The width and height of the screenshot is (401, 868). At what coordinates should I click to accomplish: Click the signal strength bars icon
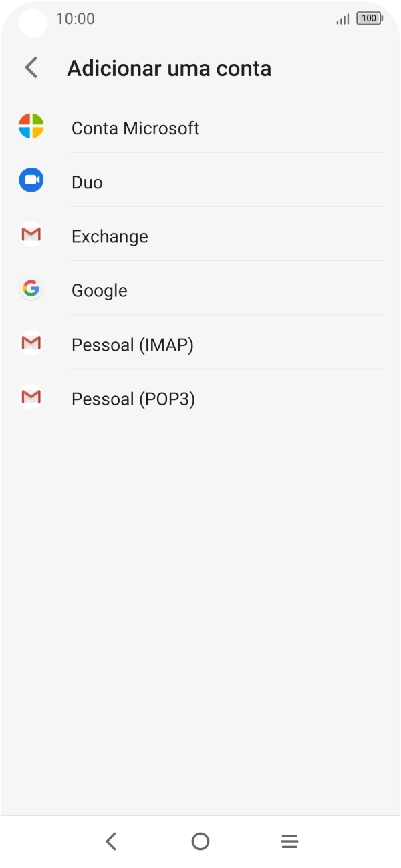point(342,19)
